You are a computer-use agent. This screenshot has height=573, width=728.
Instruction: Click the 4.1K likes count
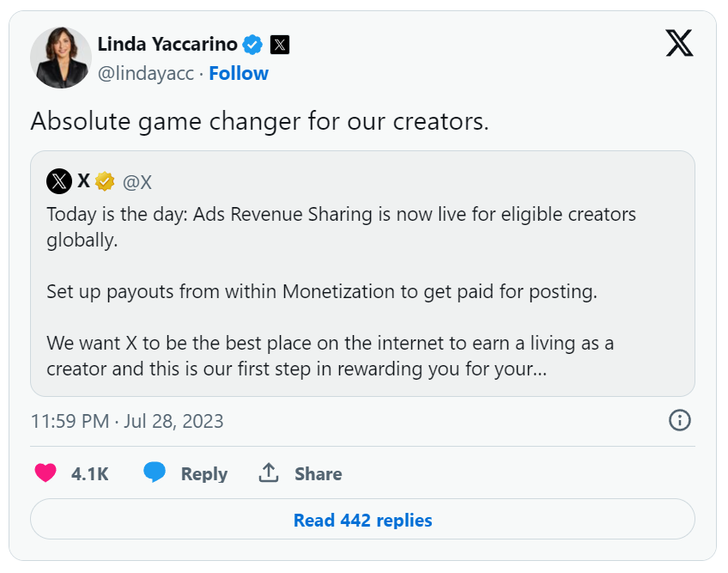pos(89,474)
